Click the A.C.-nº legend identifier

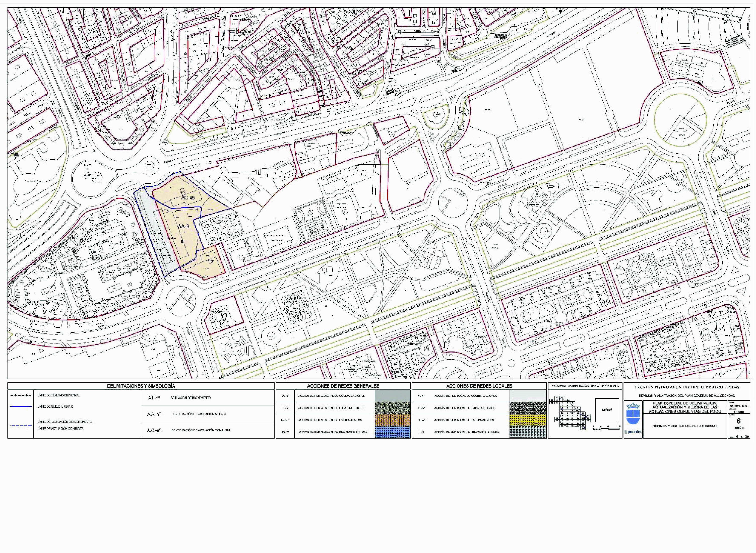(x=154, y=430)
